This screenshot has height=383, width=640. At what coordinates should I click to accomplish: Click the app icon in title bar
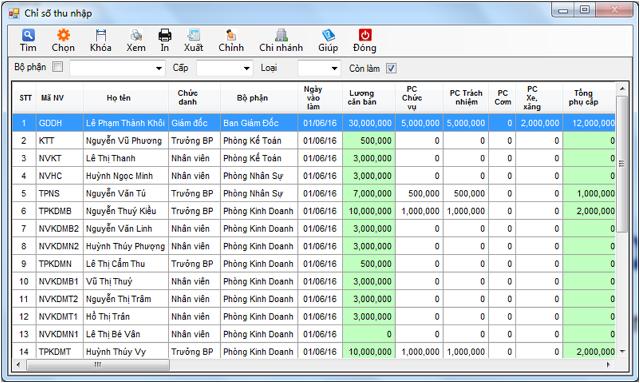point(14,13)
